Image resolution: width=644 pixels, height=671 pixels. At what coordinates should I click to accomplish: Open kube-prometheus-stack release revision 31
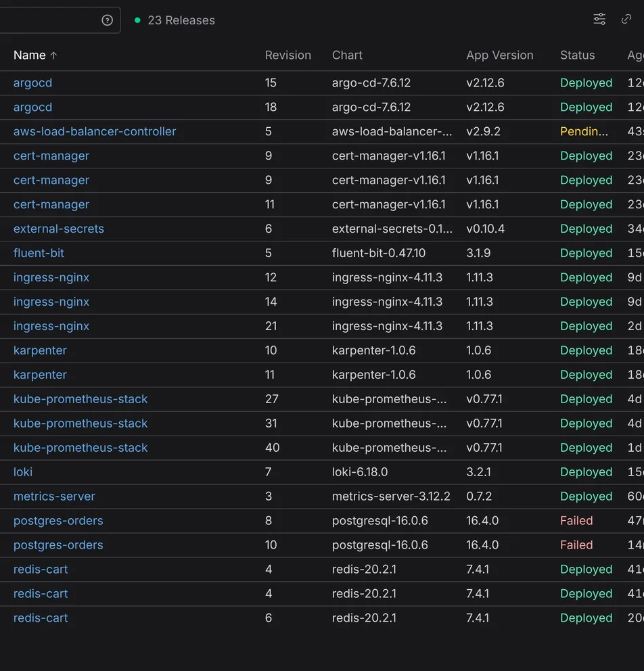click(80, 423)
